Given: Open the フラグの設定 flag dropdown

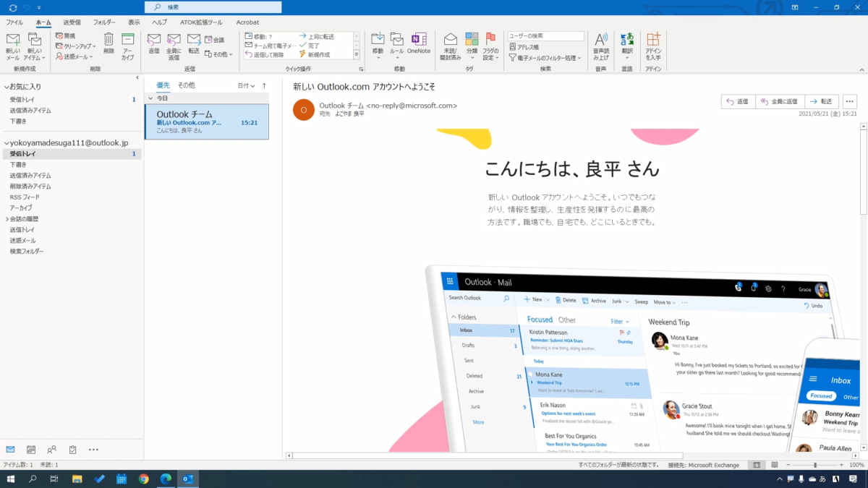Looking at the screenshot, I should coord(490,46).
